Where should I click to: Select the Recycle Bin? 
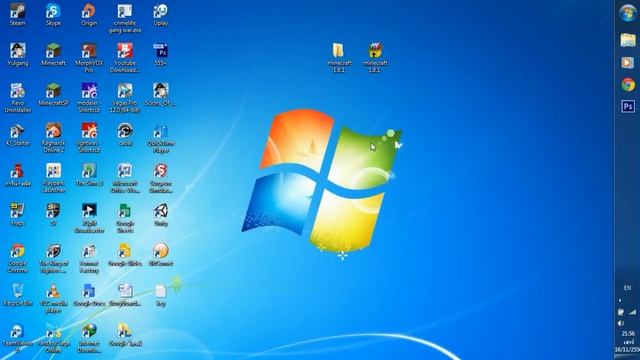coord(18,294)
